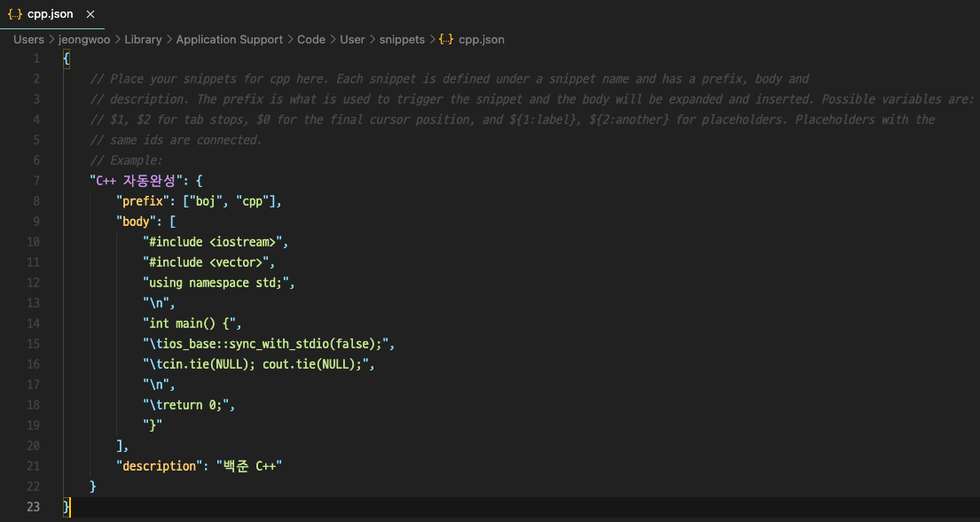Image resolution: width=980 pixels, height=522 pixels.
Task: Click the "\n" string on line 17
Action: coord(156,385)
